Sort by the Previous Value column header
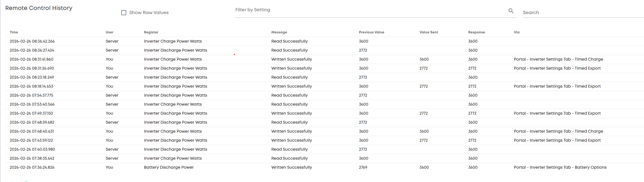Screen dimensions: 644x182 [x=371, y=32]
